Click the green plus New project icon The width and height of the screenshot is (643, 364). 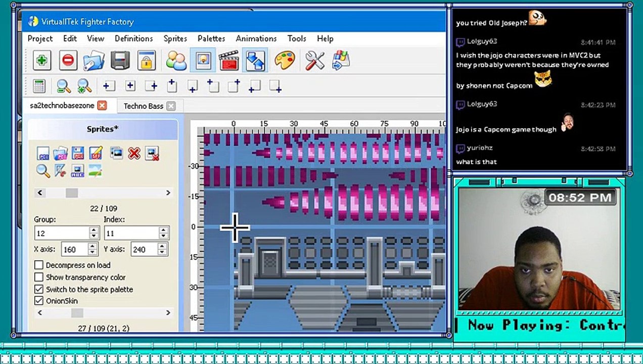(42, 61)
